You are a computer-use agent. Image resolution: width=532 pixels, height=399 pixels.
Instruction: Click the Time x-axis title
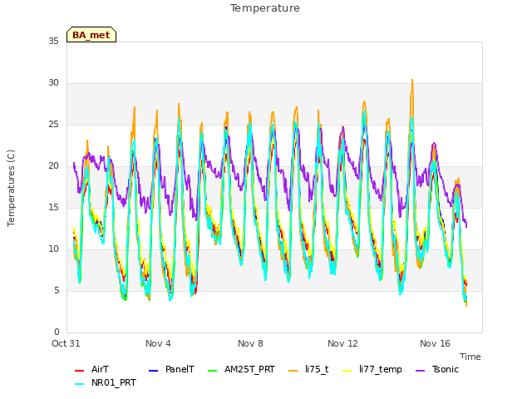[470, 357]
